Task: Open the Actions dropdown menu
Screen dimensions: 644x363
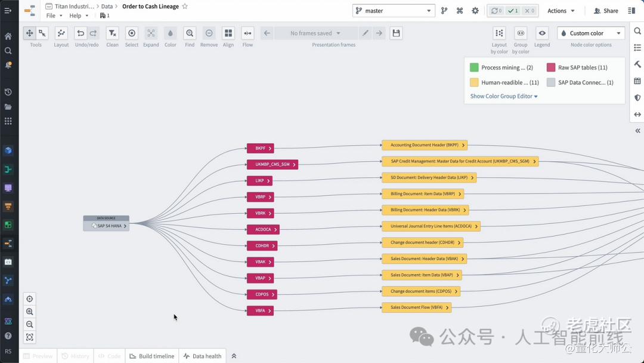Action: click(x=561, y=11)
